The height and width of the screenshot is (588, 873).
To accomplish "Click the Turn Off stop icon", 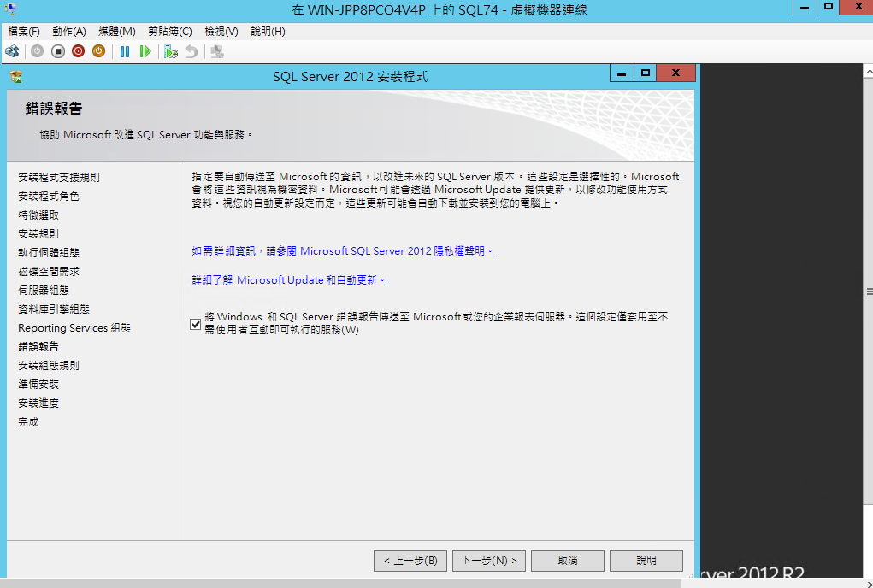I will point(58,52).
